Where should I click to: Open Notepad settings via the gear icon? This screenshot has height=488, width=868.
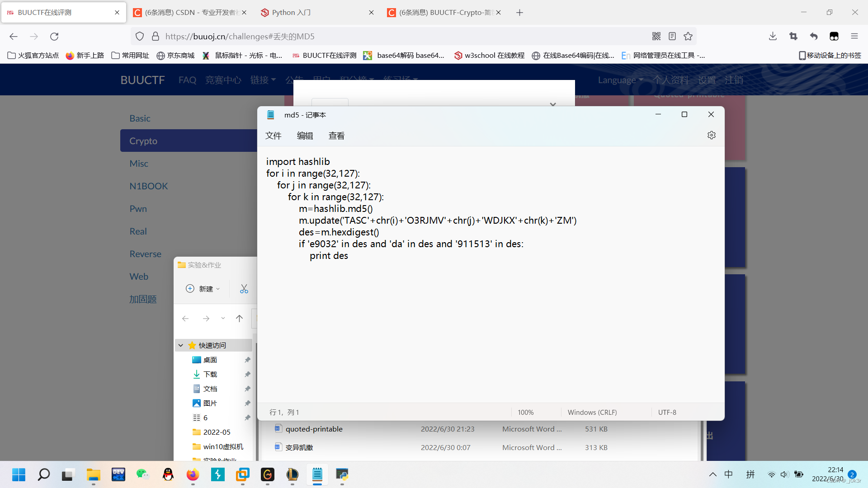711,135
